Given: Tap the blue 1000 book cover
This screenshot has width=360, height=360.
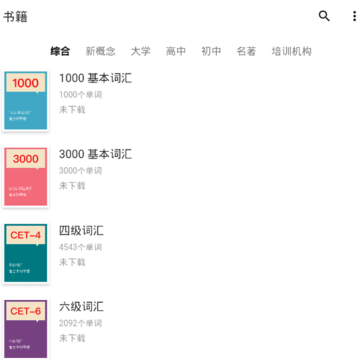Looking at the screenshot, I should tap(26, 100).
